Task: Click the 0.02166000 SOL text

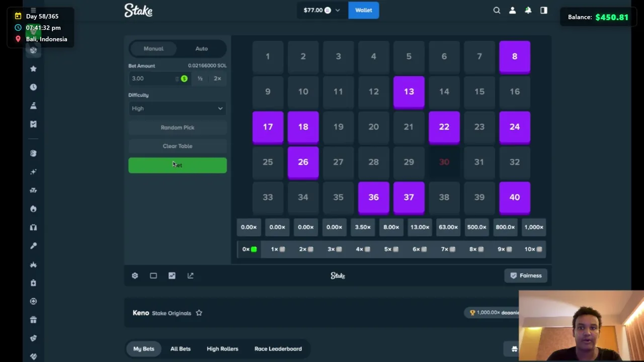Action: [x=207, y=65]
